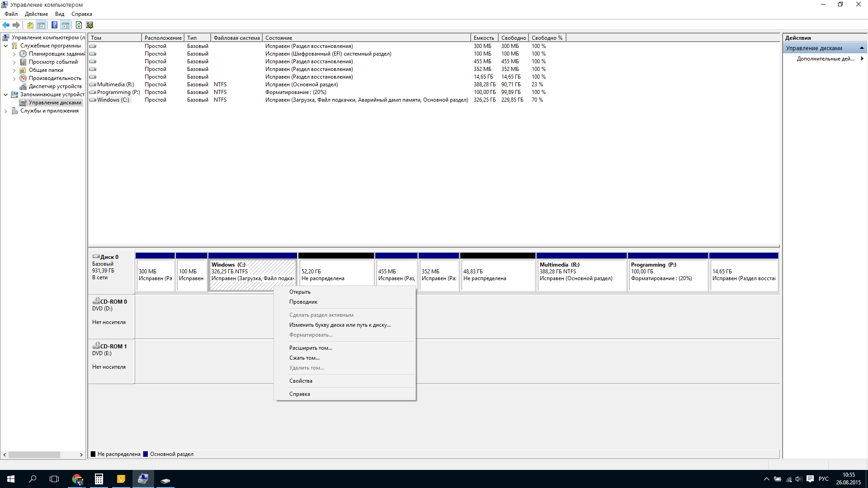Viewport: 868px width, 488px height.
Task: Collapse the Управление дисками actions section
Action: [x=862, y=48]
